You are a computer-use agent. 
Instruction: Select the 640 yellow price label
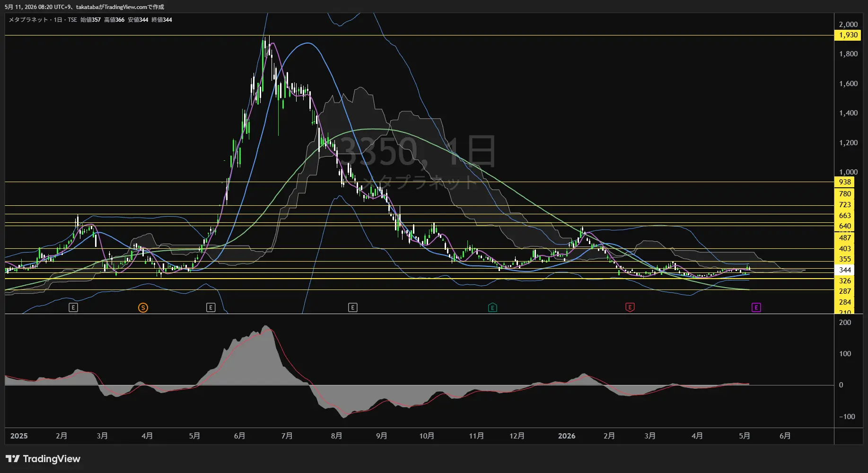click(845, 226)
